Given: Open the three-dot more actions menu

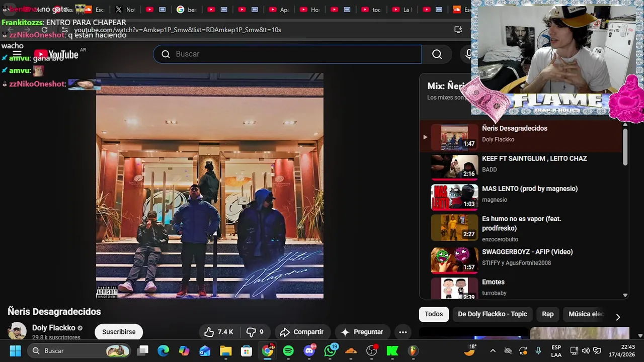Looking at the screenshot, I should point(403,332).
